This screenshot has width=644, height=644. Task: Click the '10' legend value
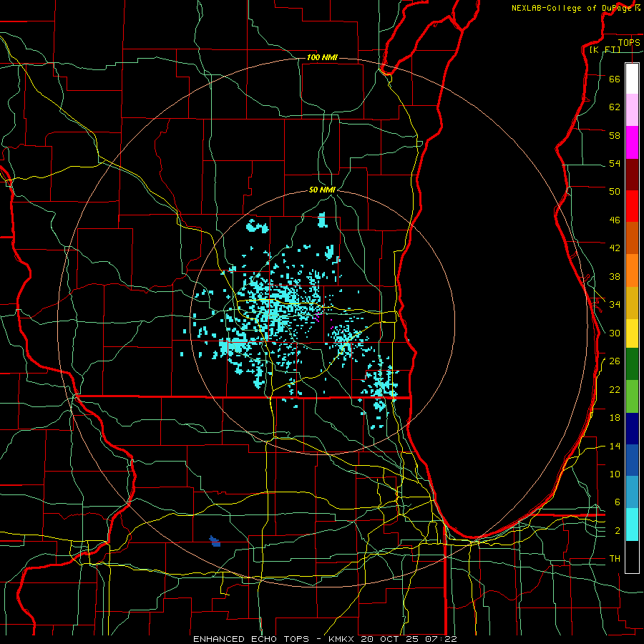tap(615, 474)
